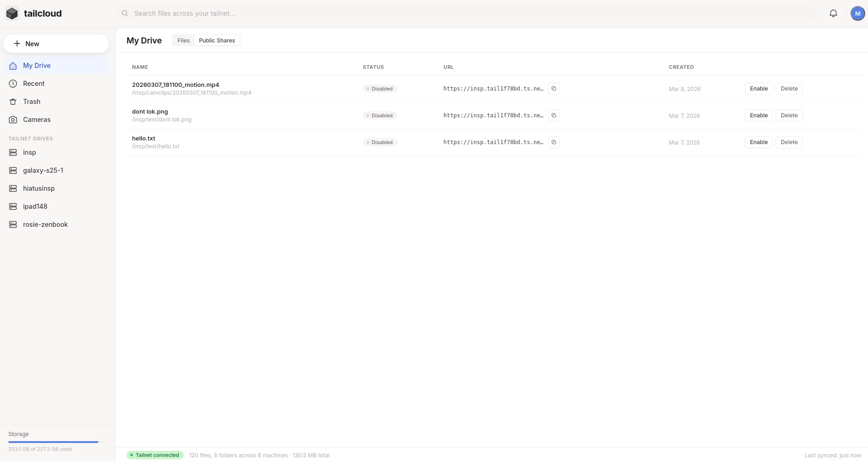Image resolution: width=868 pixels, height=461 pixels.
Task: Click Disabled status of dont lok.png
Action: (x=380, y=115)
